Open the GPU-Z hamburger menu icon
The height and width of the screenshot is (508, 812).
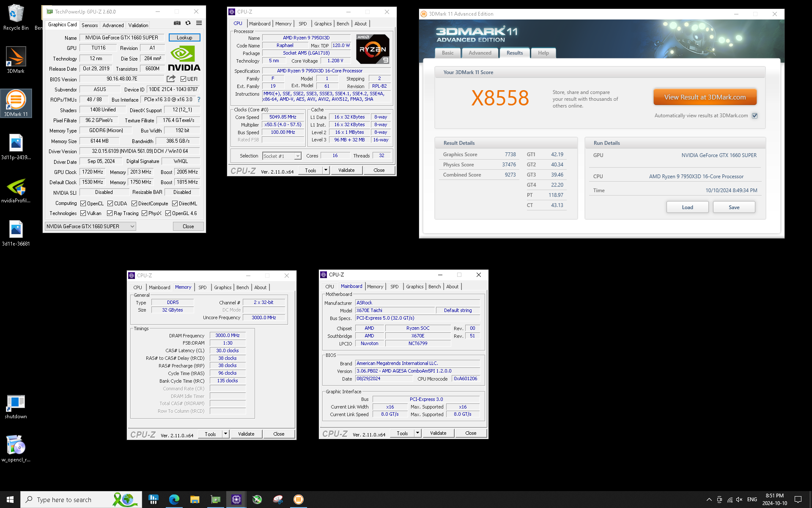pyautogui.click(x=199, y=23)
